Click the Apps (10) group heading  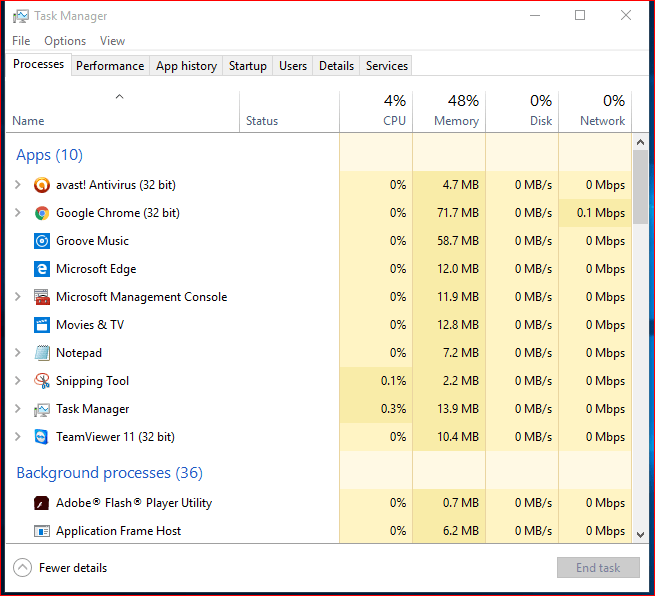(49, 155)
